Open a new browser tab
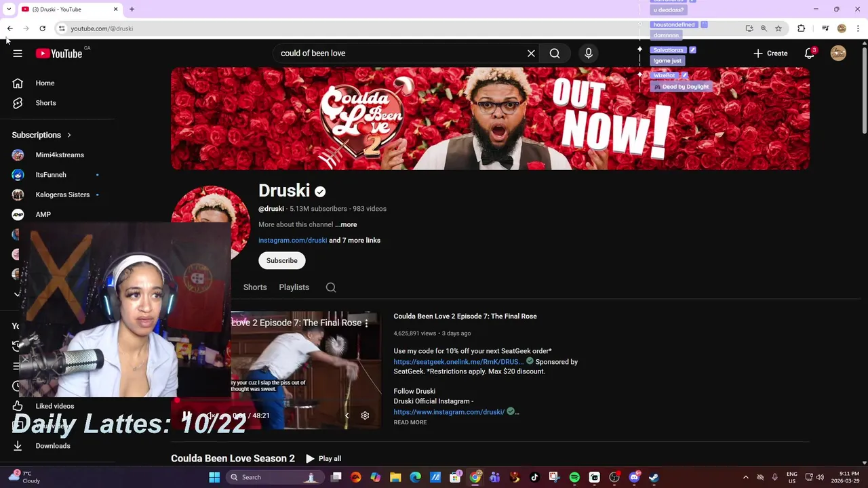The width and height of the screenshot is (868, 488). (132, 9)
